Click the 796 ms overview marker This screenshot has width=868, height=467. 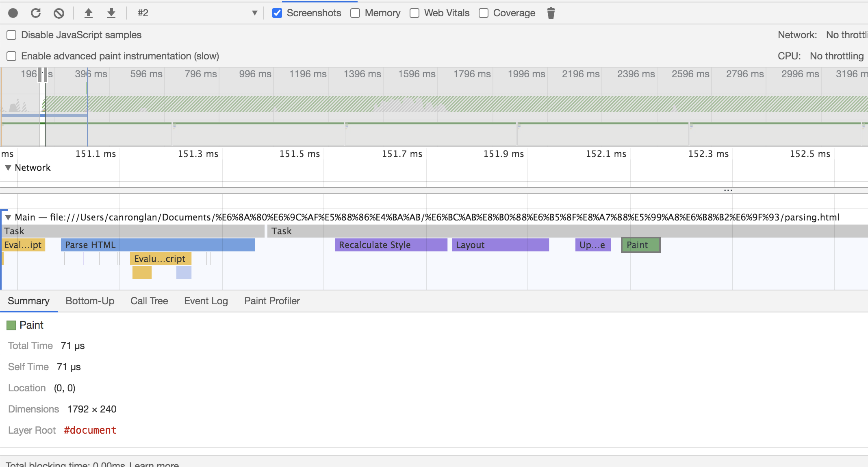click(201, 74)
